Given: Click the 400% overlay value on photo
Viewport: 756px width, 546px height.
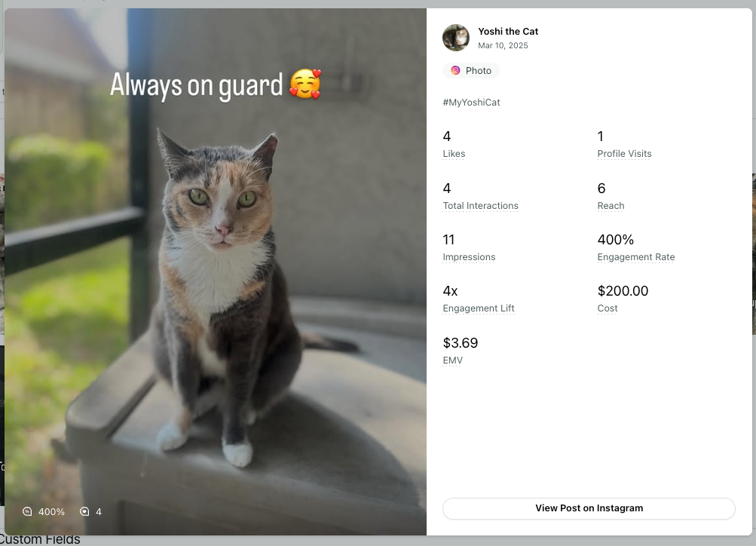Looking at the screenshot, I should tap(51, 512).
